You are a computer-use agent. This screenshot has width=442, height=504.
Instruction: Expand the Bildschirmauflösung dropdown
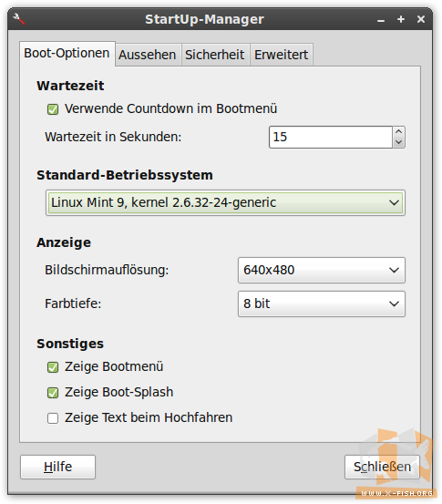click(322, 270)
